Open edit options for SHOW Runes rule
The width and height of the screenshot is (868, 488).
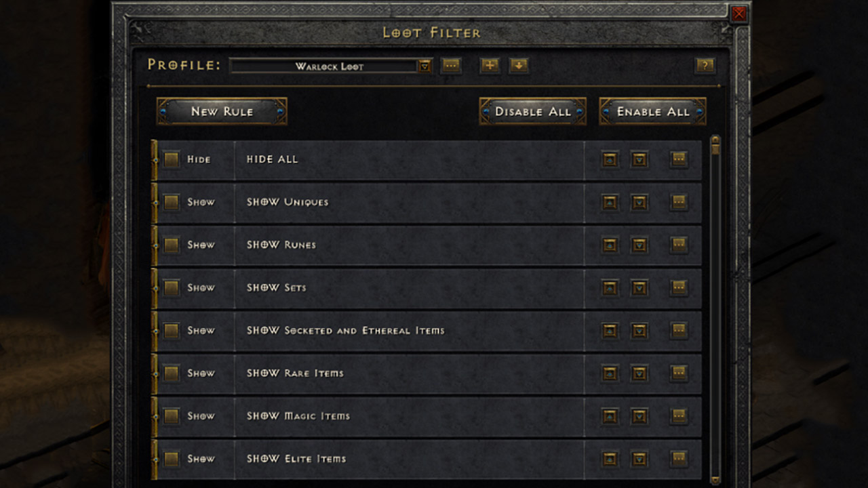tap(679, 245)
